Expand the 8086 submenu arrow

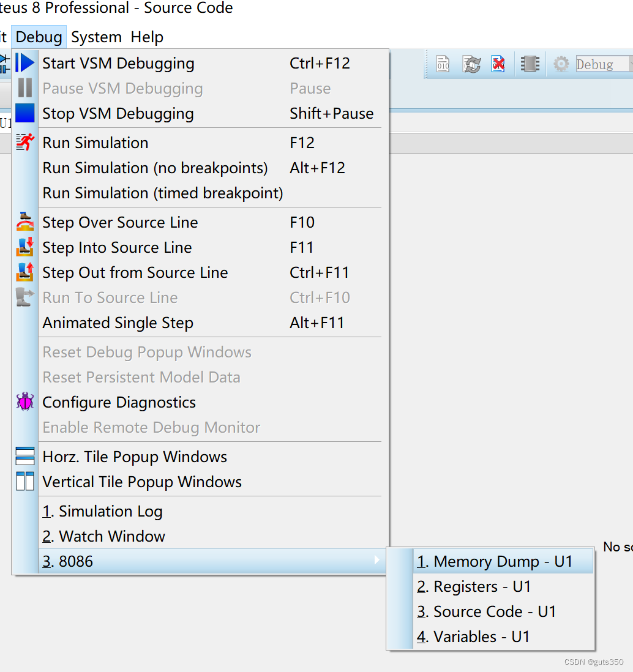click(376, 560)
